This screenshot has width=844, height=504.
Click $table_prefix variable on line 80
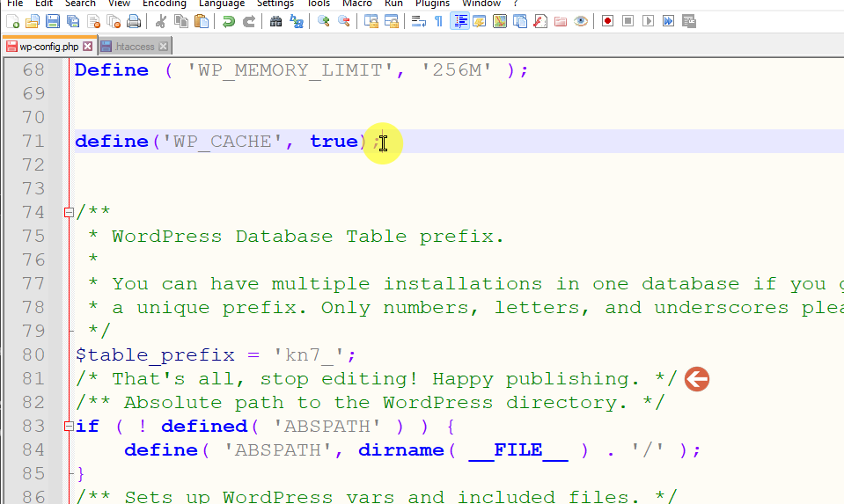155,355
